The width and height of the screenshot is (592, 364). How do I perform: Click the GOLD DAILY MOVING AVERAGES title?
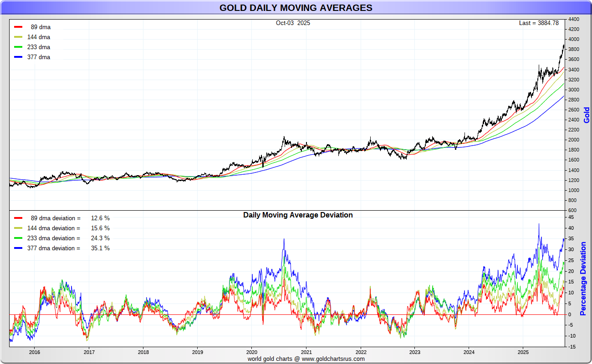[x=296, y=8]
